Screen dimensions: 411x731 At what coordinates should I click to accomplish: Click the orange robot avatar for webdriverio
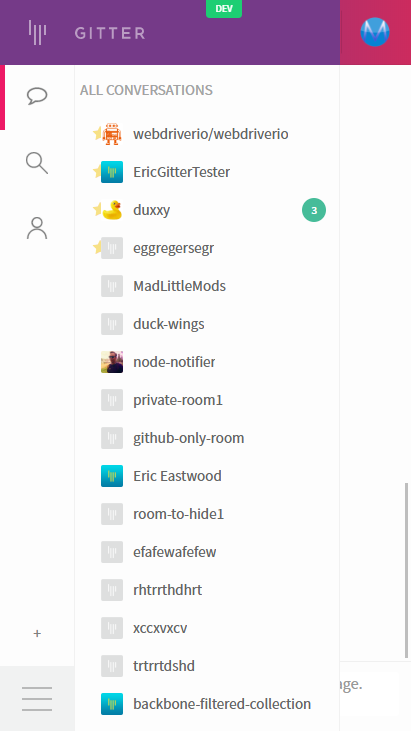112,134
